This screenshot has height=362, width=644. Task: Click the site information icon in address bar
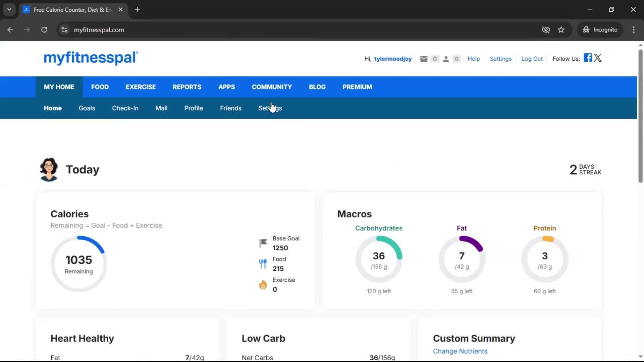coord(64,30)
